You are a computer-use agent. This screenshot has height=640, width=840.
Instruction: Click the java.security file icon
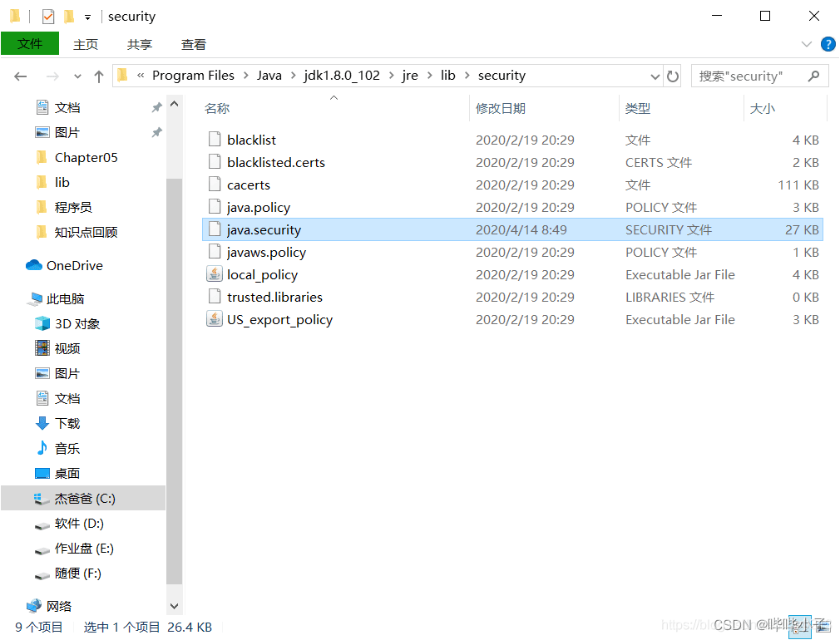215,229
